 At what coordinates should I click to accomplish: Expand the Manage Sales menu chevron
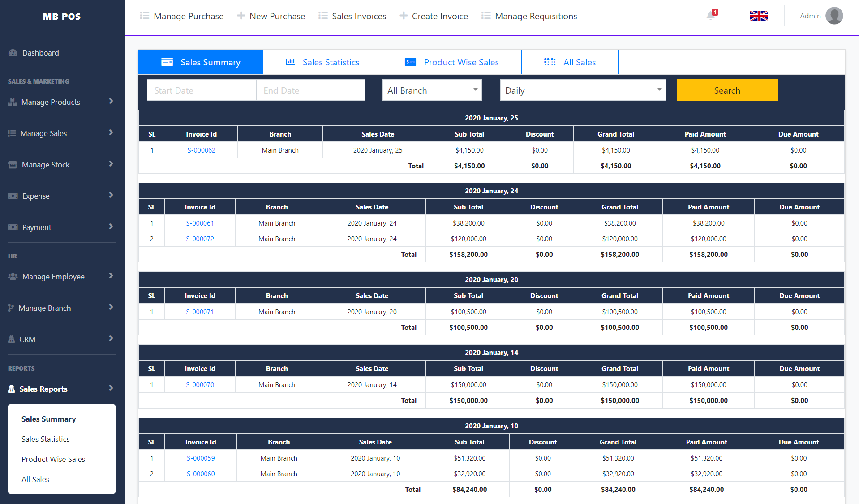coord(111,132)
